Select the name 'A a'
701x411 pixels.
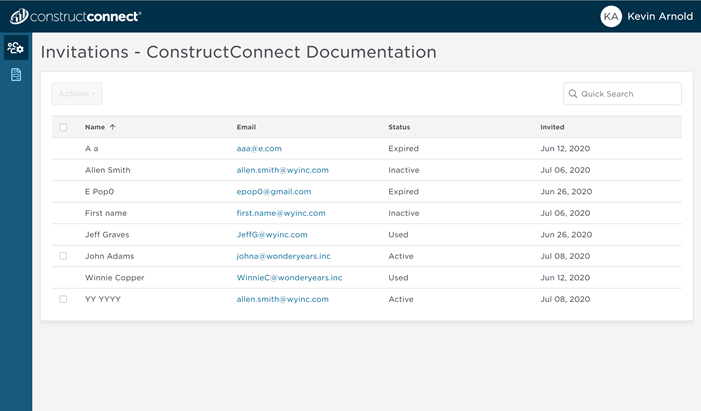point(92,148)
